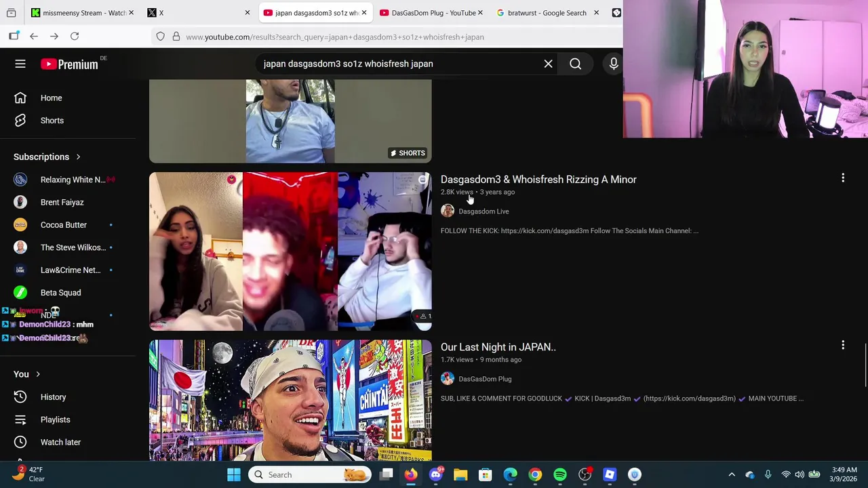This screenshot has width=868, height=488.
Task: Click the browser back arrow
Action: click(x=34, y=37)
